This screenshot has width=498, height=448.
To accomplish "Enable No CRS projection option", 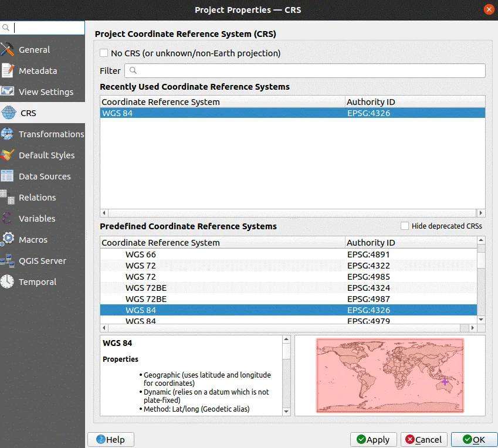I will [103, 53].
